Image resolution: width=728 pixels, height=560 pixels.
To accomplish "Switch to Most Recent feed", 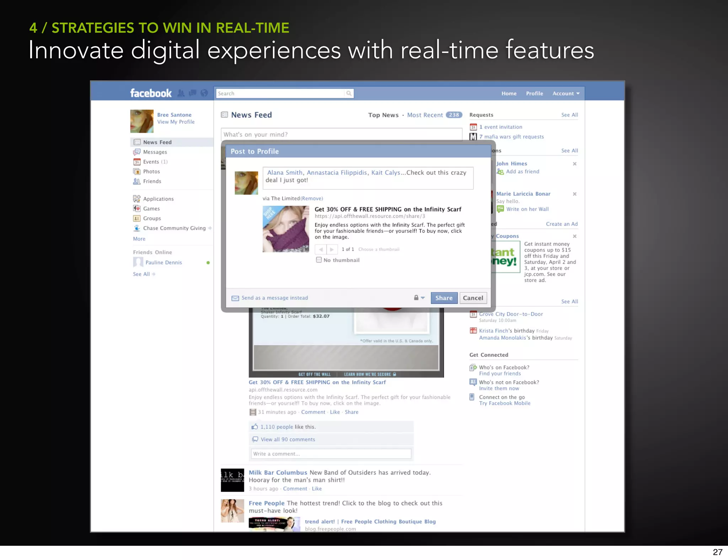I will click(x=425, y=115).
